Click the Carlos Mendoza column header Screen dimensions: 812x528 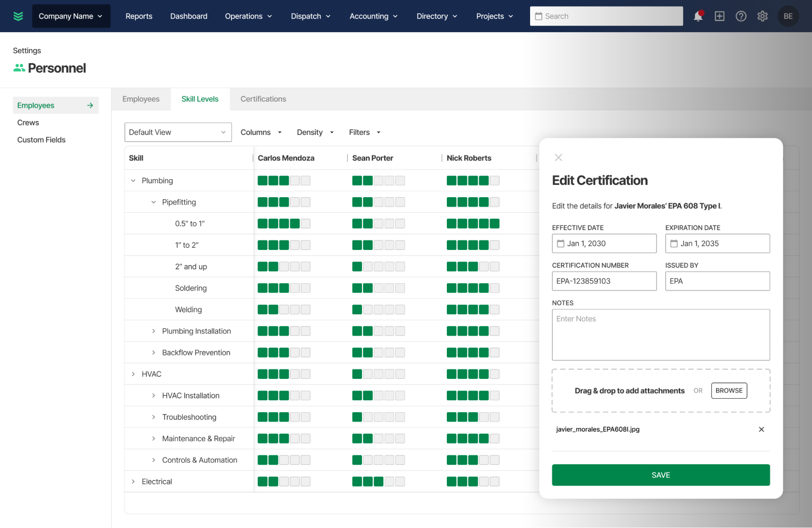pyautogui.click(x=286, y=158)
